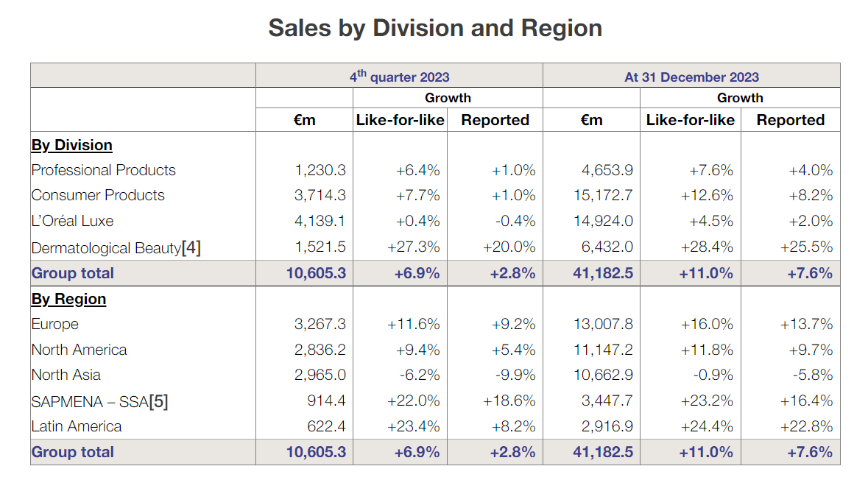The image size is (868, 480).
Task: Select the full-year figure 4,653.9
Action: (607, 170)
